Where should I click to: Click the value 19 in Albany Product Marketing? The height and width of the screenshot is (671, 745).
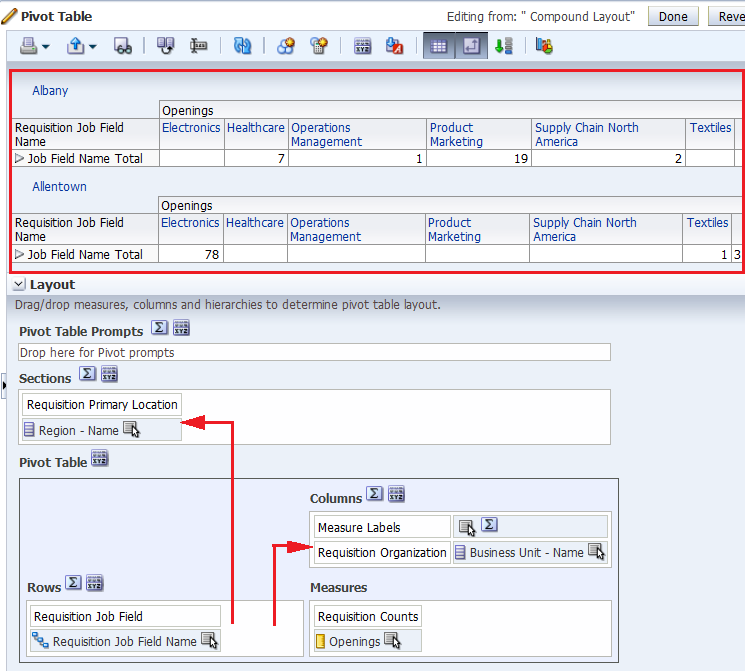click(521, 159)
